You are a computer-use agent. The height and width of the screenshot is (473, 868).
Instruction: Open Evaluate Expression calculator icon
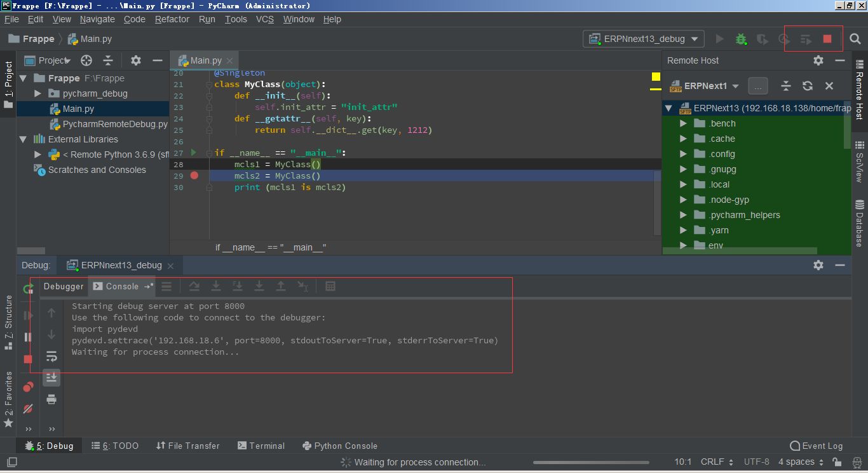(x=330, y=287)
